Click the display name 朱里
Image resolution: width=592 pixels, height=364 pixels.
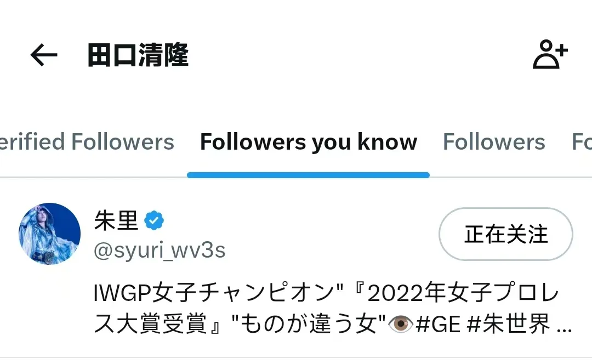coord(116,220)
